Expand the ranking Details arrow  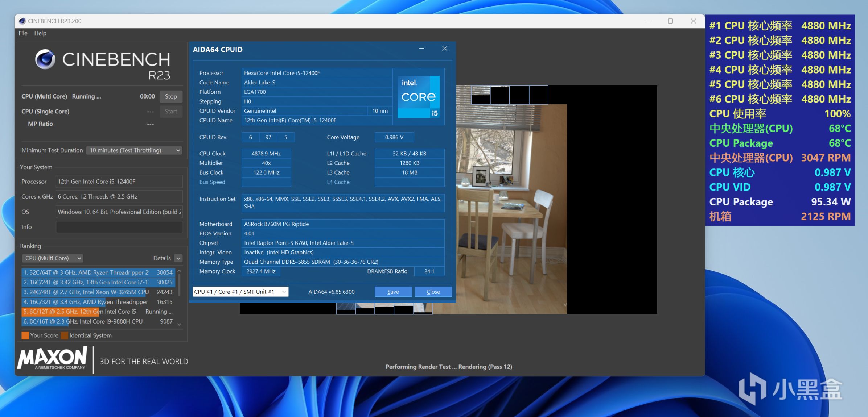178,258
